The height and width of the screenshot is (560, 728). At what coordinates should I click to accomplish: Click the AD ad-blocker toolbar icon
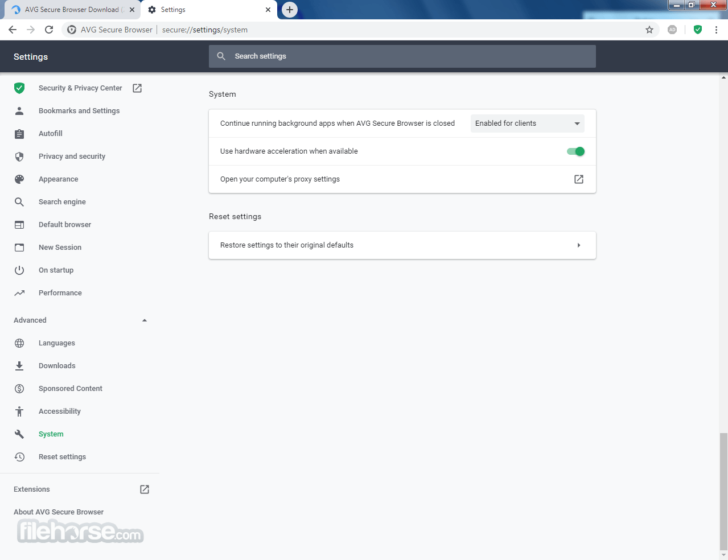pyautogui.click(x=672, y=30)
